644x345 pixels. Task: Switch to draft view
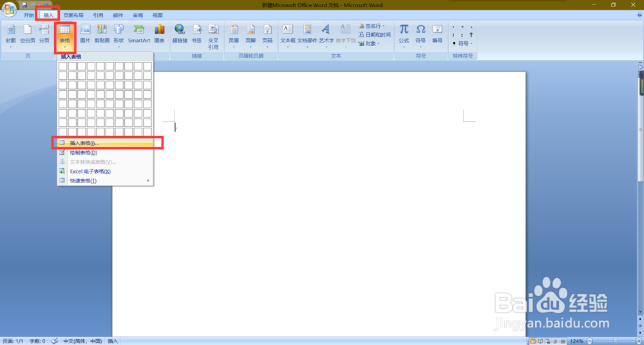click(562, 341)
